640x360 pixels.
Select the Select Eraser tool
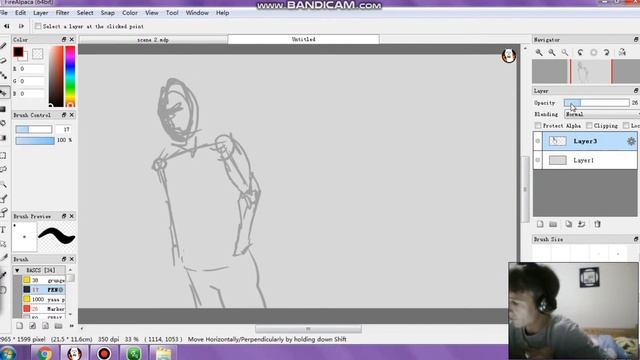point(3,213)
